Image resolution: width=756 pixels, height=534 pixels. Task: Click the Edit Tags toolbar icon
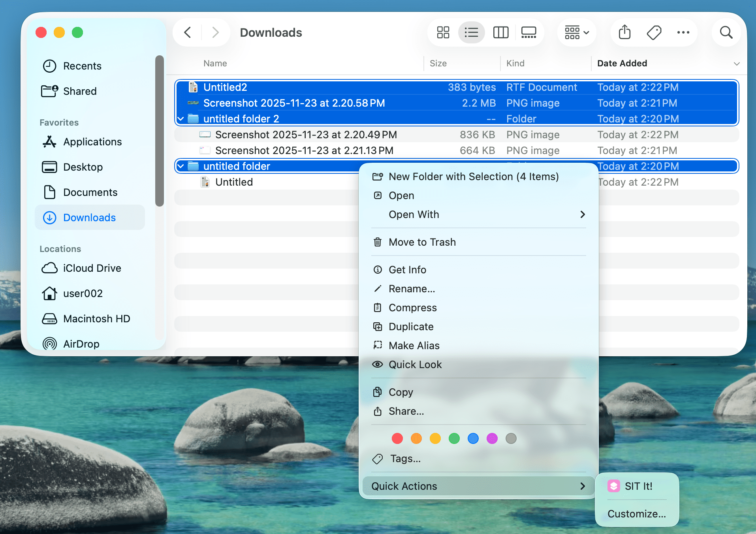coord(654,32)
